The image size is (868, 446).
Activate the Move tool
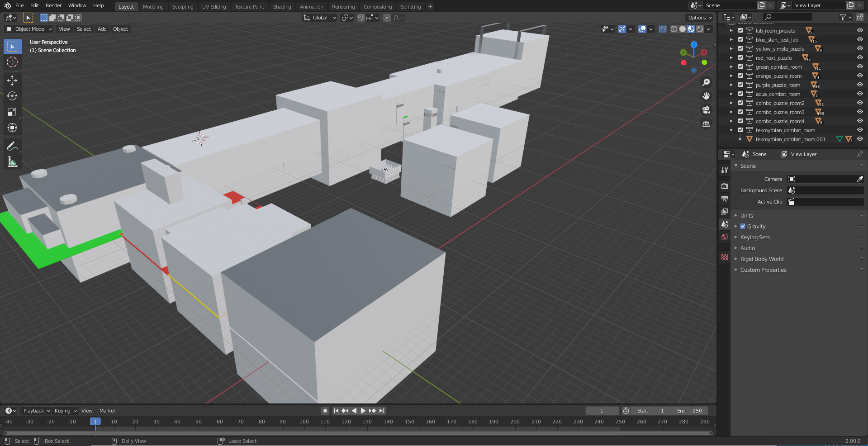pos(12,81)
